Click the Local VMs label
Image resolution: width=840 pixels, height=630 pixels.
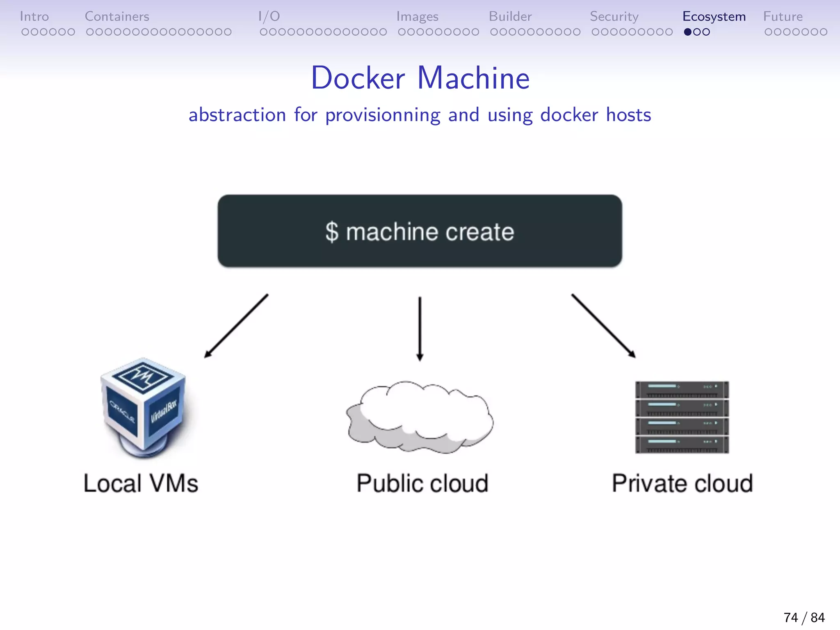click(x=141, y=483)
